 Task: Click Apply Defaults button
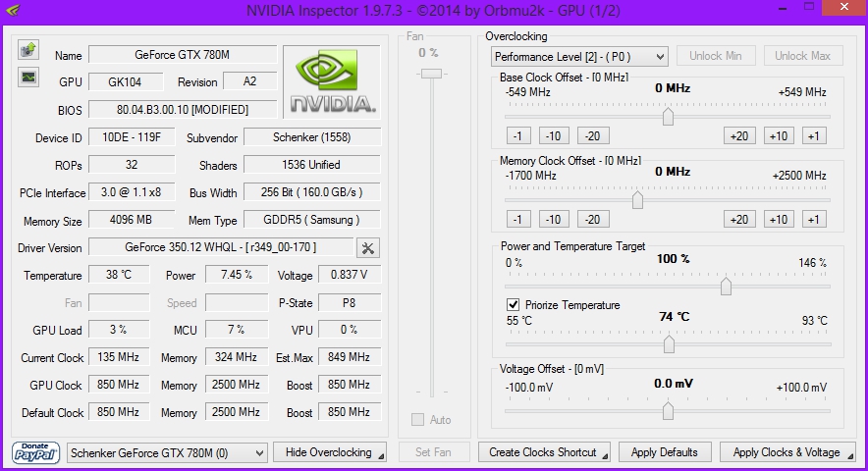[665, 452]
